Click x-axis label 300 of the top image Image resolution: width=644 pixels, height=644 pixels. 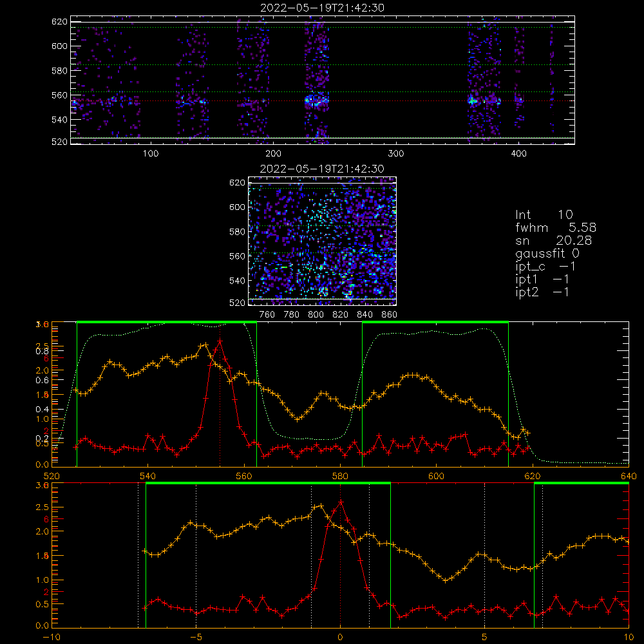396,154
